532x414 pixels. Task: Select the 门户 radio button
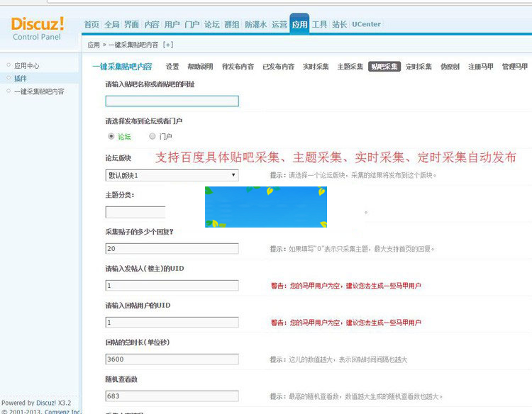coord(153,136)
